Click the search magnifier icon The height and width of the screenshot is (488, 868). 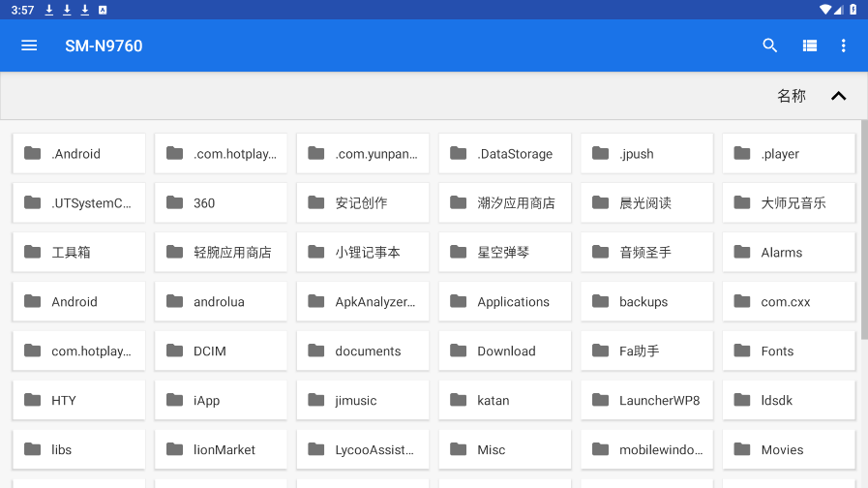tap(770, 46)
